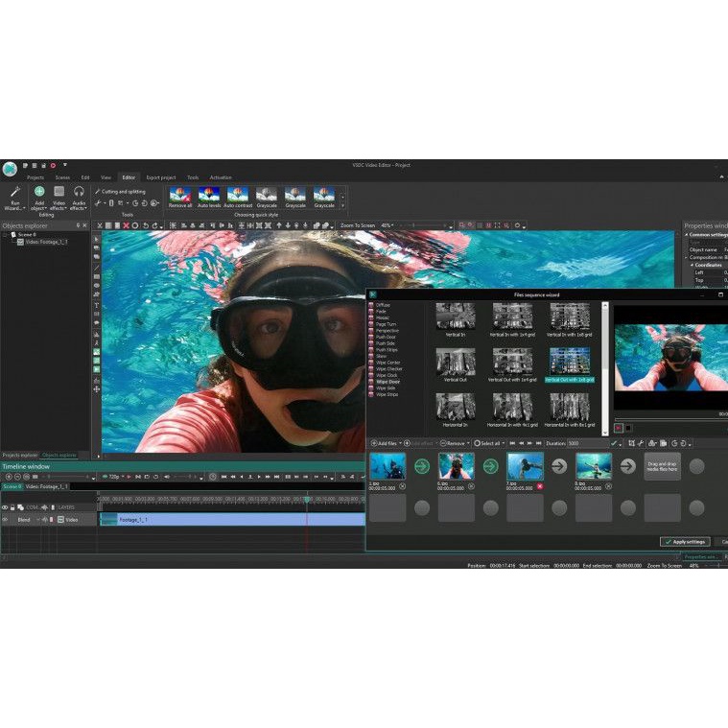Select the Cutting and splitting tool
Viewport: 728px width, 728px height.
click(123, 192)
